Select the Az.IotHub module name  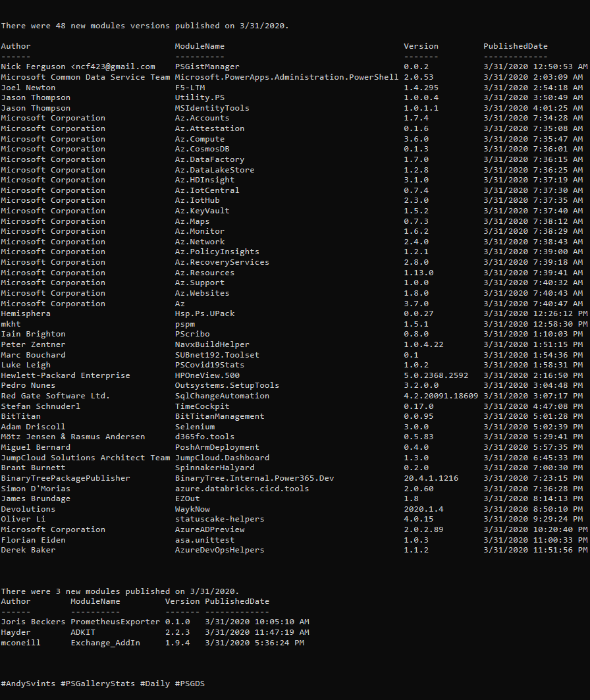198,200
